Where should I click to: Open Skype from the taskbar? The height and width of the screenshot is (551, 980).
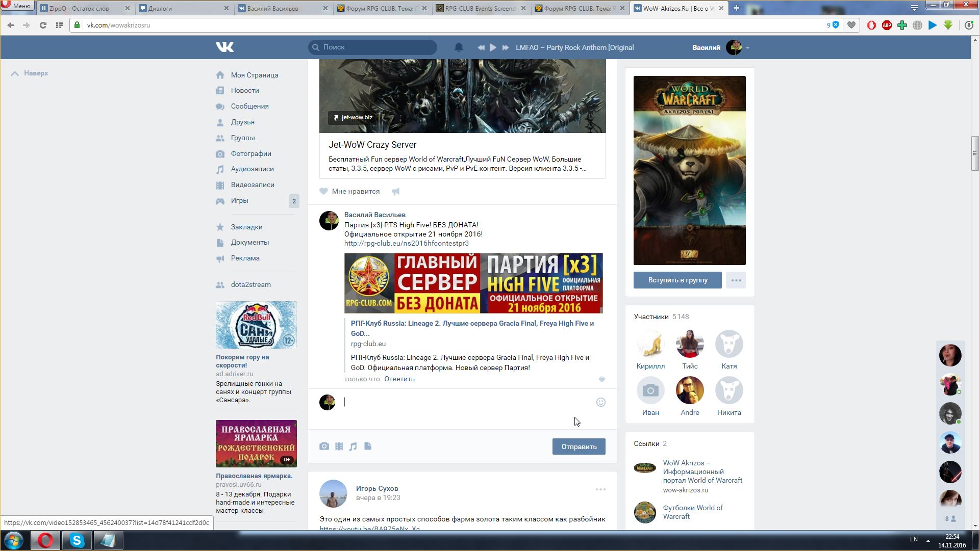point(77,540)
